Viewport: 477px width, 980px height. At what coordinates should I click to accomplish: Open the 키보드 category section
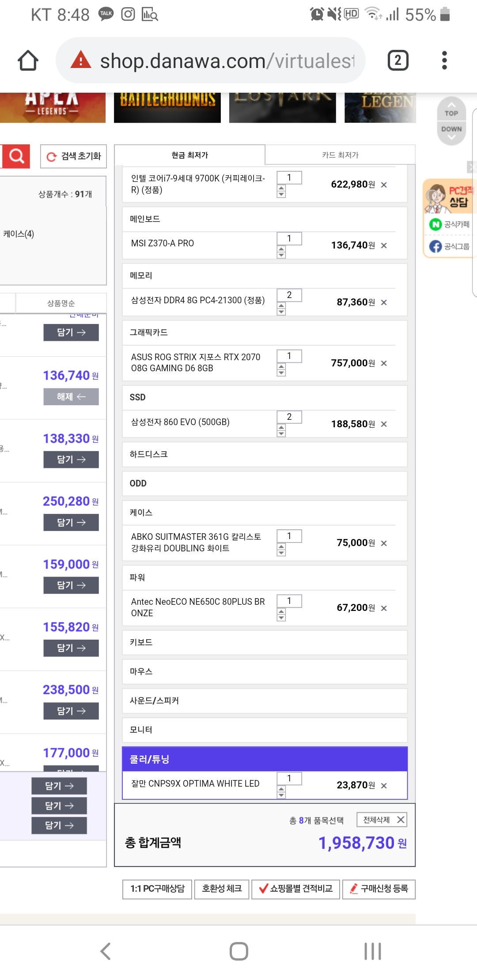pos(264,642)
